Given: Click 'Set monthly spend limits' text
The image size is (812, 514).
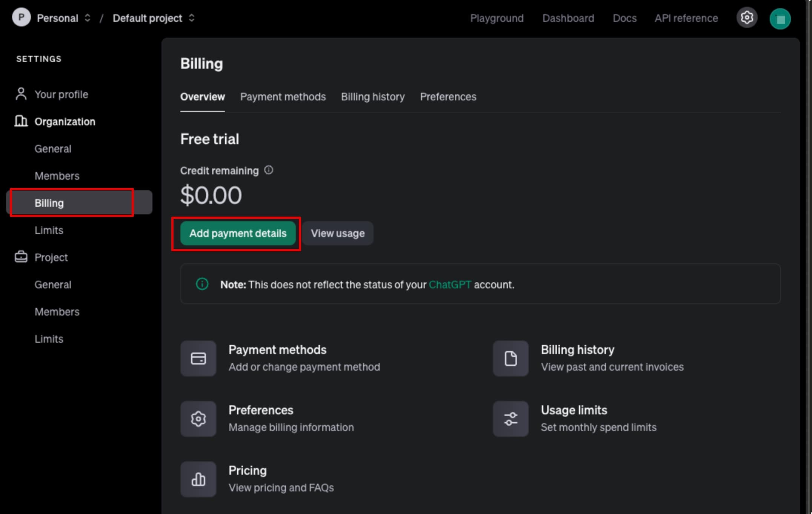Looking at the screenshot, I should click(598, 427).
